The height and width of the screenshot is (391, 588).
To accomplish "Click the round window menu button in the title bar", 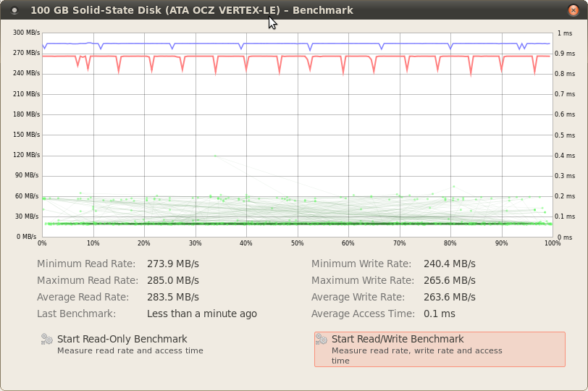I will pyautogui.click(x=14, y=10).
